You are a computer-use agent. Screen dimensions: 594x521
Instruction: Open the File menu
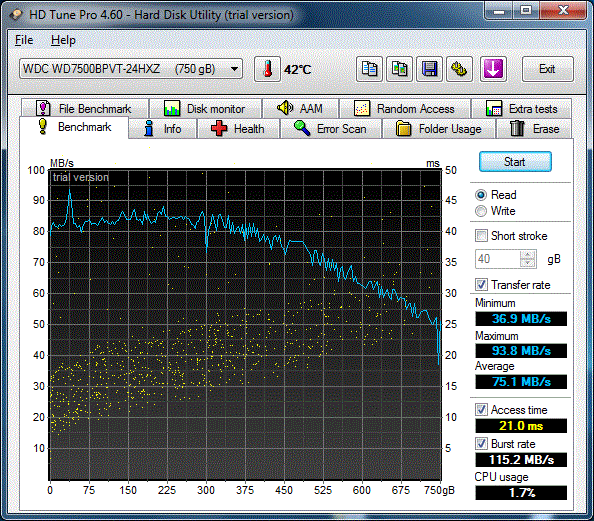[24, 40]
